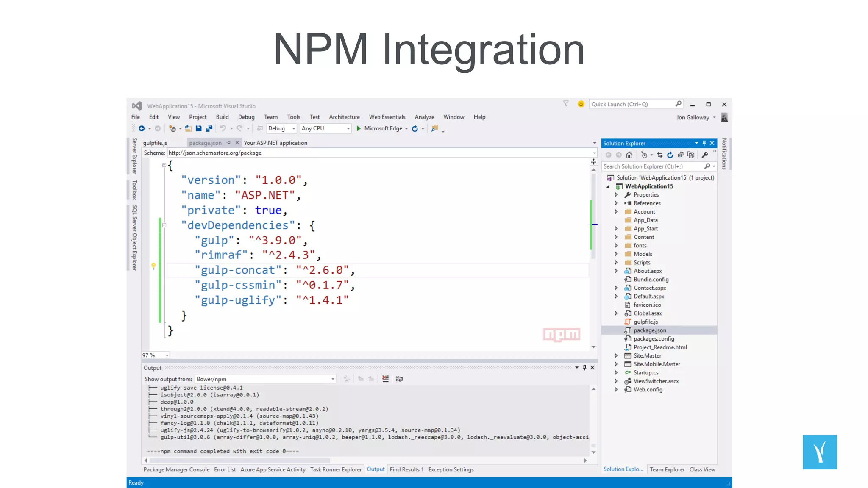This screenshot has width=868, height=488.
Task: Click the Collapse All icon in Solution Explorer
Action: click(x=681, y=155)
